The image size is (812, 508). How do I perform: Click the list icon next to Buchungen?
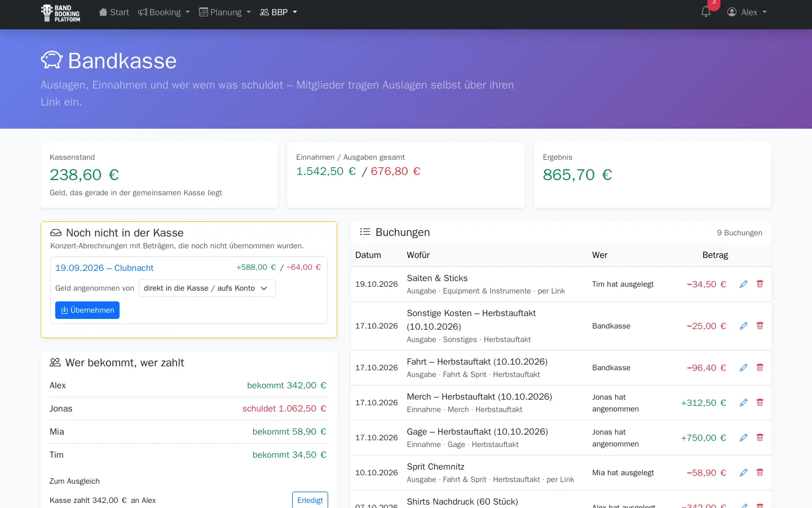(365, 232)
